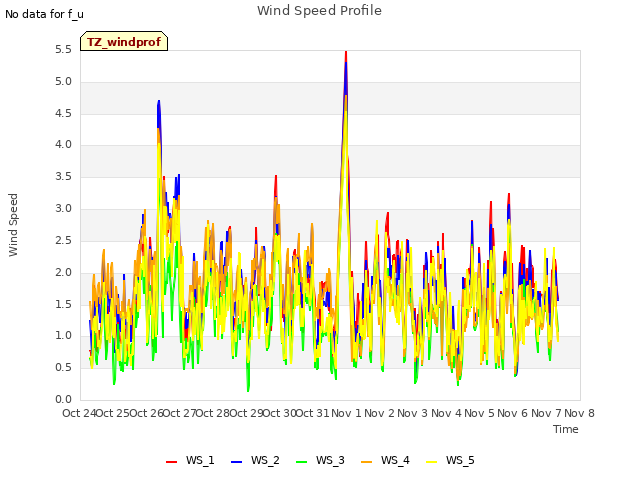Click the 'No data for f_u' message
The height and width of the screenshot is (480, 640).
click(x=44, y=14)
